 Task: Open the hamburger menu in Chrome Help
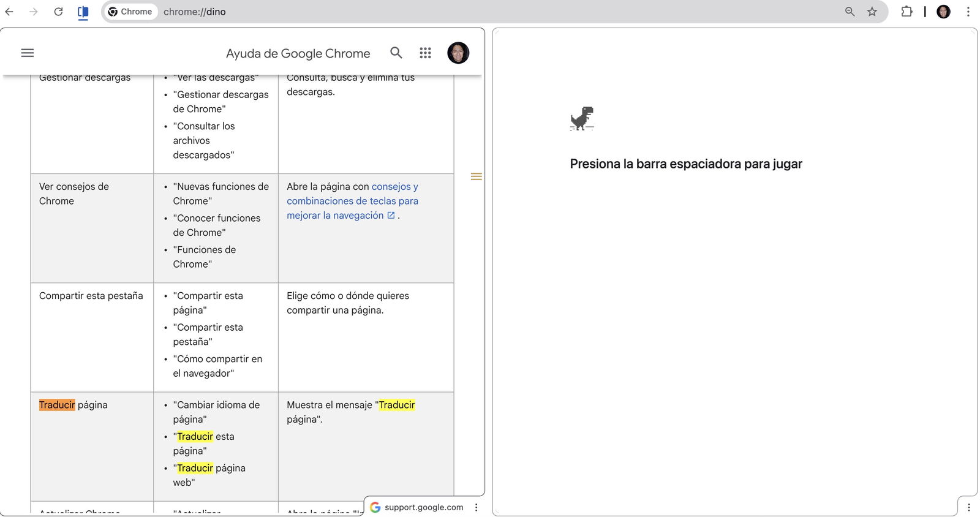(x=28, y=53)
